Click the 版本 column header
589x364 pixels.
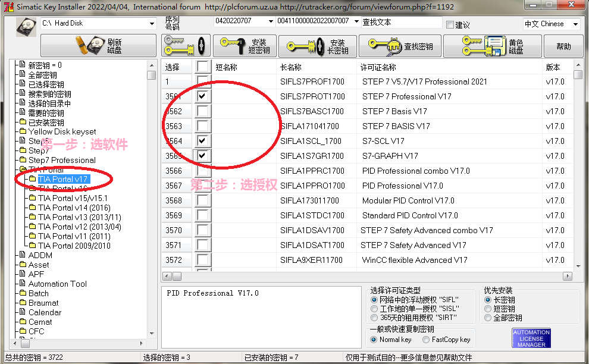click(553, 67)
